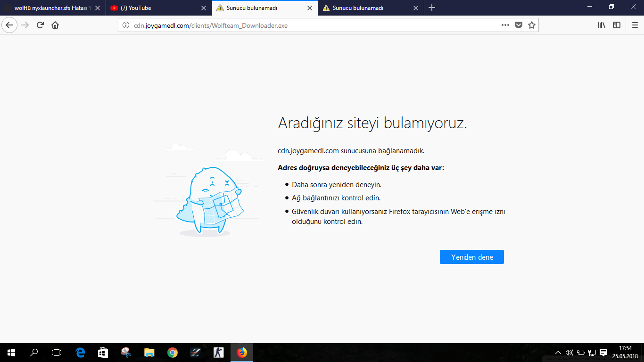This screenshot has height=362, width=644.
Task: Open a new tab with plus button
Action: pos(432,8)
